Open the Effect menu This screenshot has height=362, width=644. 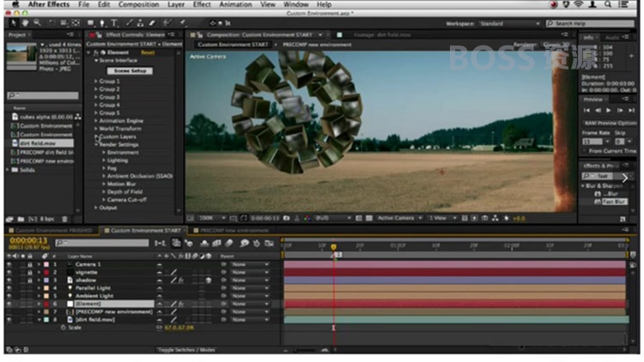point(202,4)
